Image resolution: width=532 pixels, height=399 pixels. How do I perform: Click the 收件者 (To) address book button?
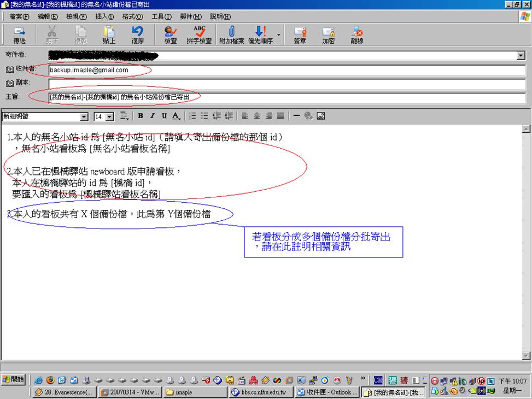21,69
